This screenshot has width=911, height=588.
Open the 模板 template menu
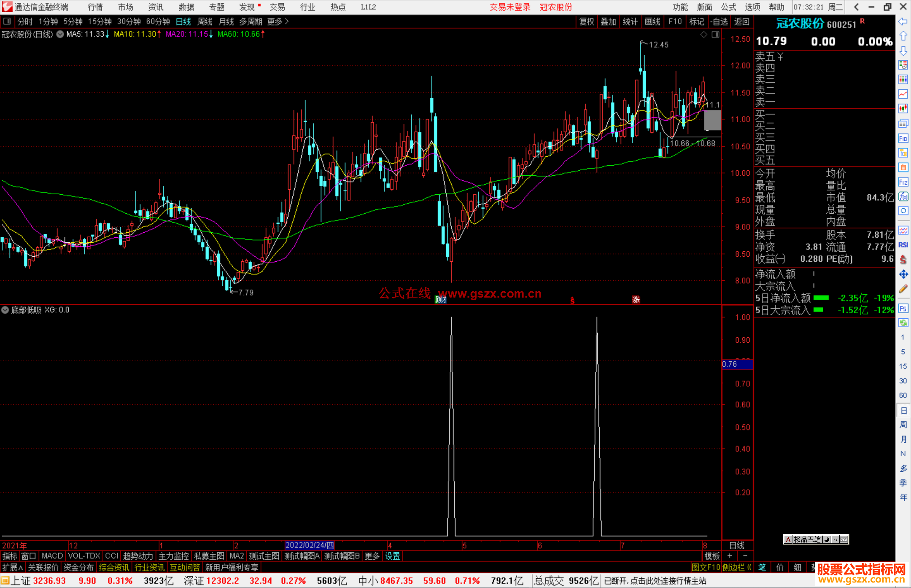coord(712,556)
